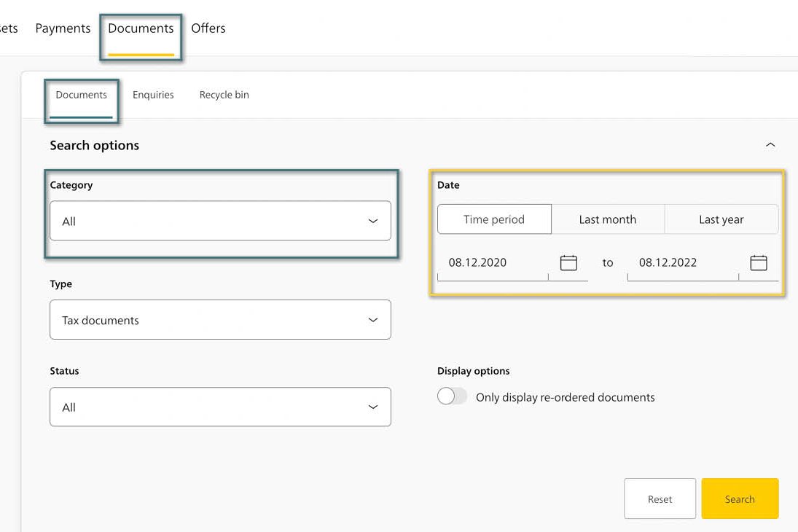Open the end date calendar picker
The image size is (798, 532).
759,262
